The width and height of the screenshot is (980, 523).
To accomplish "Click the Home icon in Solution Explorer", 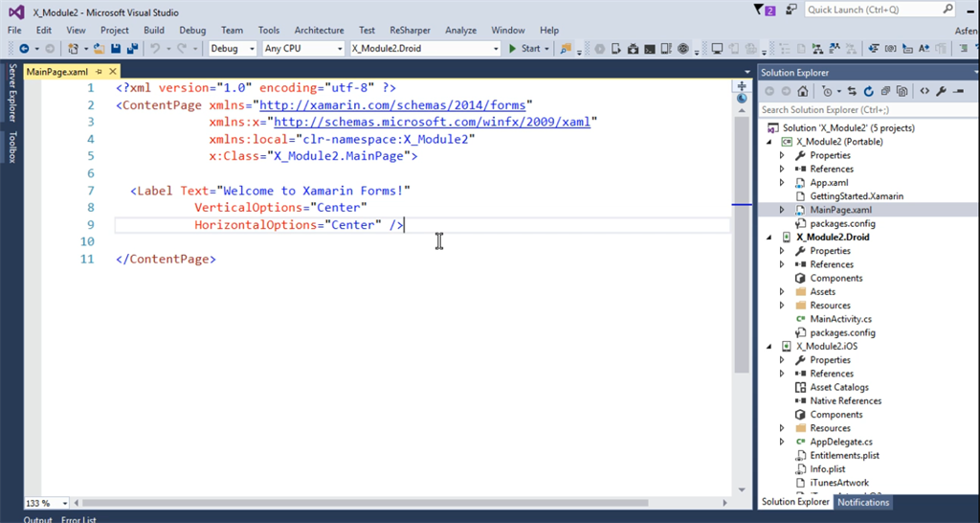I will (802, 92).
